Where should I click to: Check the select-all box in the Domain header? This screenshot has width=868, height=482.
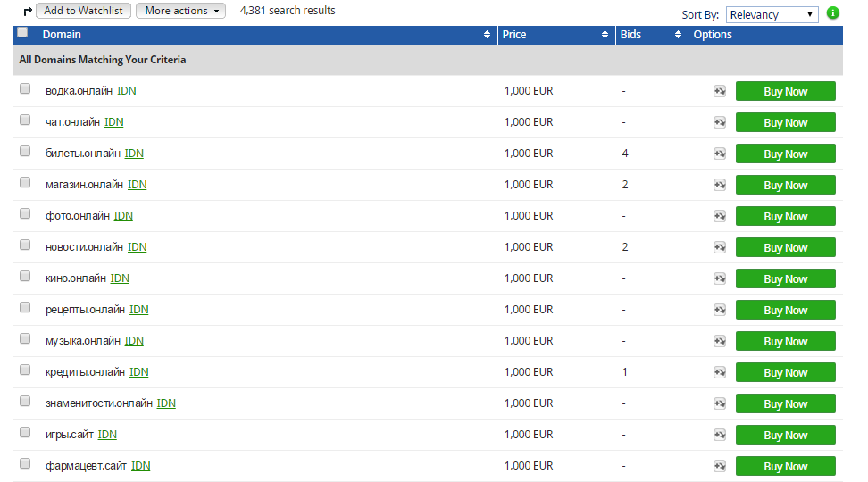coord(22,32)
